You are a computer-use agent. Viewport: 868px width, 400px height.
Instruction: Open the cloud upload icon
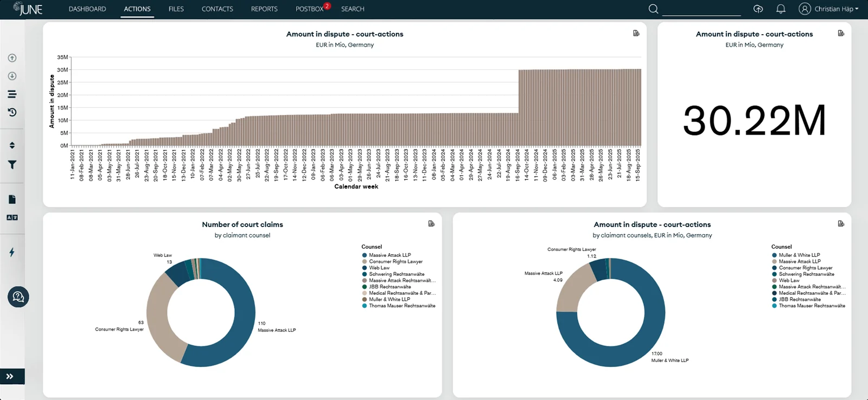[758, 9]
